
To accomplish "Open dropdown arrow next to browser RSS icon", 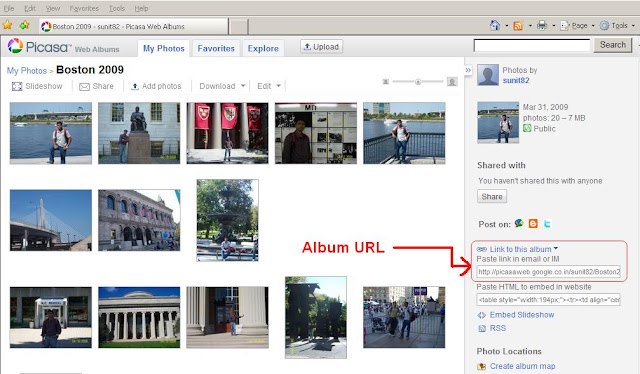I will click(530, 26).
